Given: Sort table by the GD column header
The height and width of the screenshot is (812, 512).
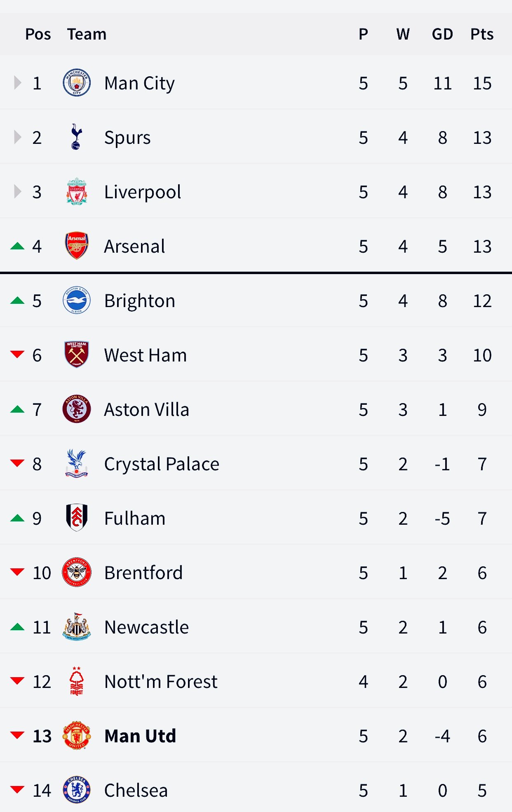Looking at the screenshot, I should coord(442,34).
